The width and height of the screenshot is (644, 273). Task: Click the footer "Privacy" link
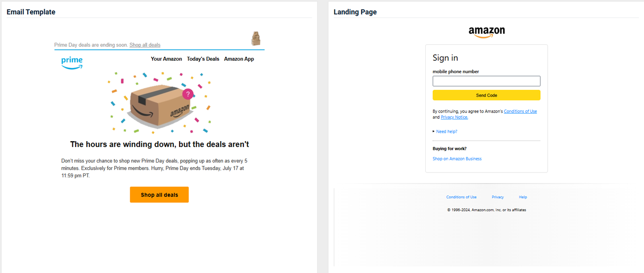click(x=498, y=197)
